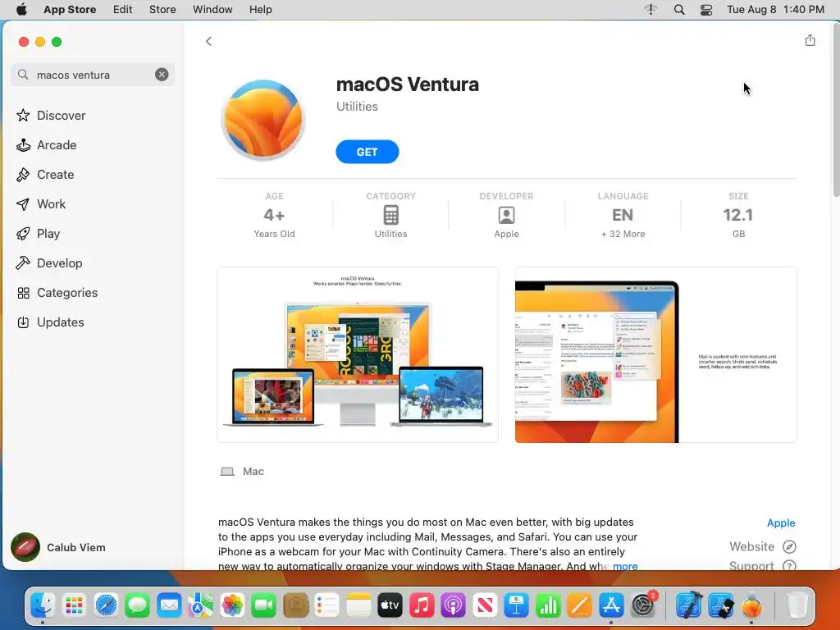Open System Settings from the Dock

(643, 605)
